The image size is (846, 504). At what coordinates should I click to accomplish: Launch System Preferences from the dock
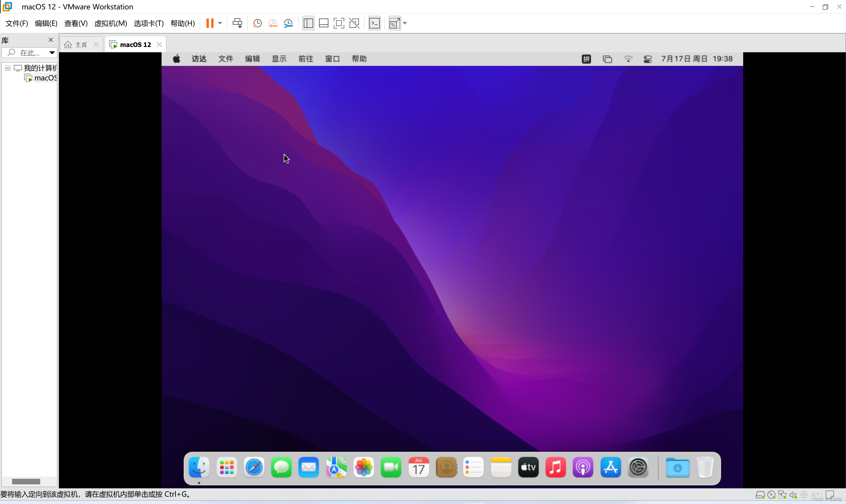click(638, 467)
